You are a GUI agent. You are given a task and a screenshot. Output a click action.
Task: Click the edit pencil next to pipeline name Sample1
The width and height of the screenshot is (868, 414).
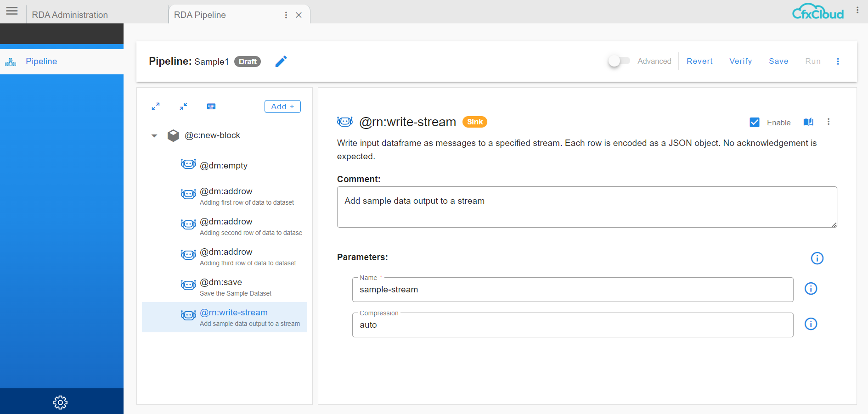coord(281,61)
